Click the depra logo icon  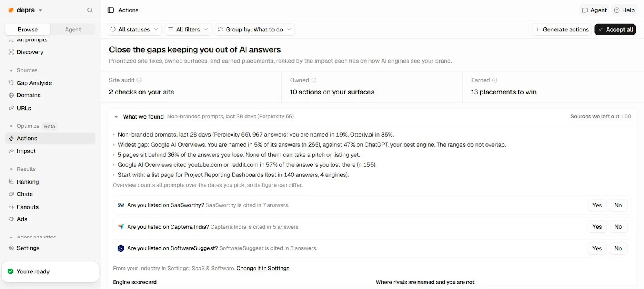tap(11, 10)
